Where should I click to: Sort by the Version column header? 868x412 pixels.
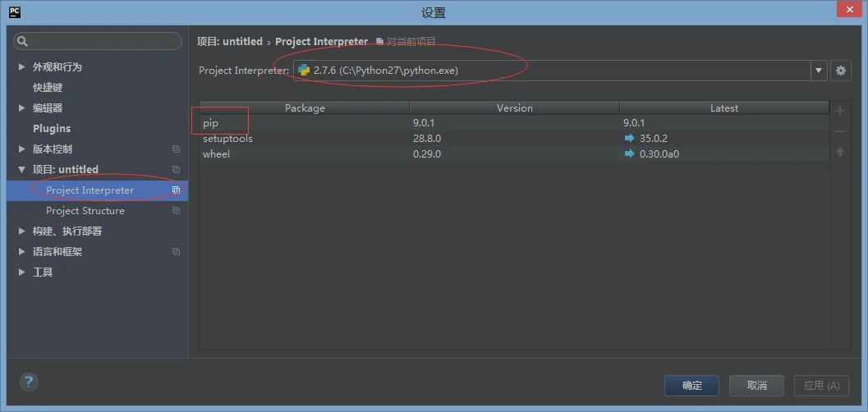pyautogui.click(x=515, y=108)
